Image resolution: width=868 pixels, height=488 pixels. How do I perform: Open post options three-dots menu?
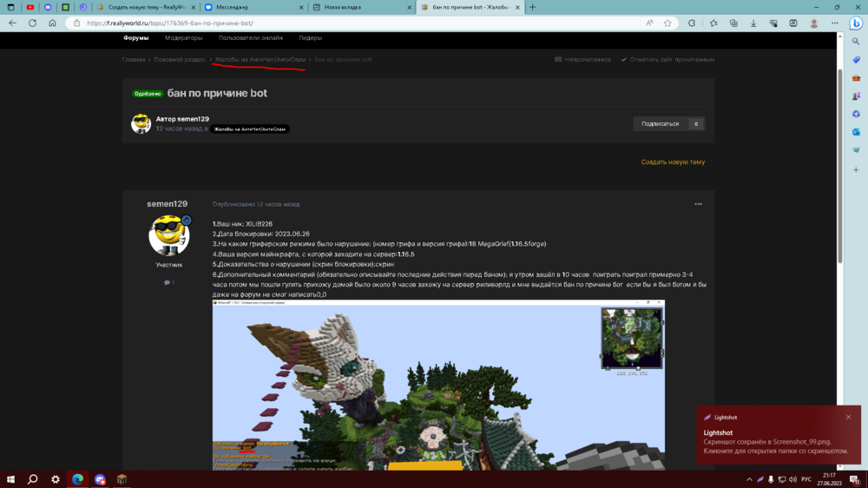[698, 204]
